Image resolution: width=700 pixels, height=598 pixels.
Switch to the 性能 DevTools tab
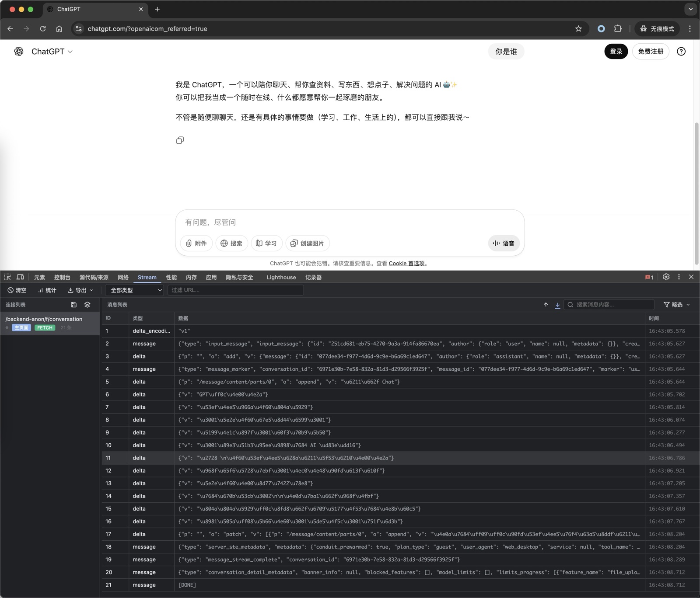pos(171,278)
